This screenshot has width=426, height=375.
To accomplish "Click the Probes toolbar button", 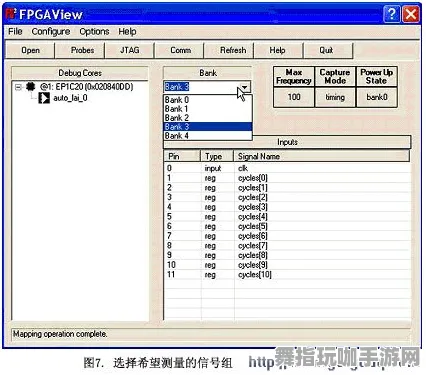I will point(82,50).
